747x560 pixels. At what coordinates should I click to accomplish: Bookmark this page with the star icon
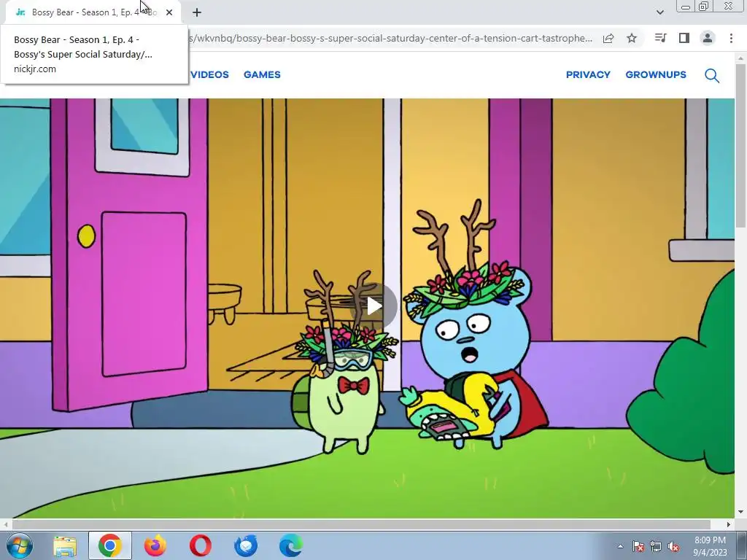click(632, 38)
